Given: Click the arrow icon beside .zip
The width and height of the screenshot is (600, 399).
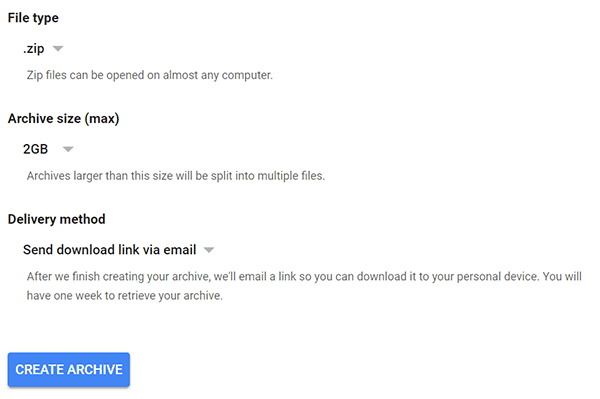Looking at the screenshot, I should coord(58,49).
